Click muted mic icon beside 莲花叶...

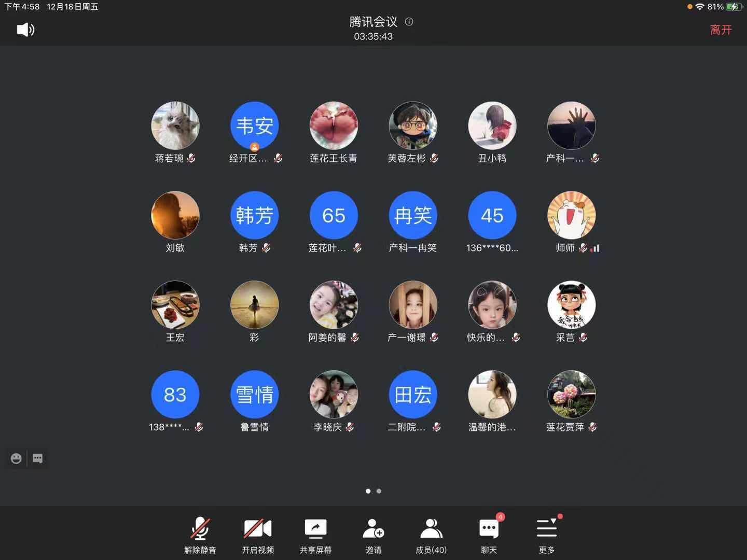click(x=357, y=248)
